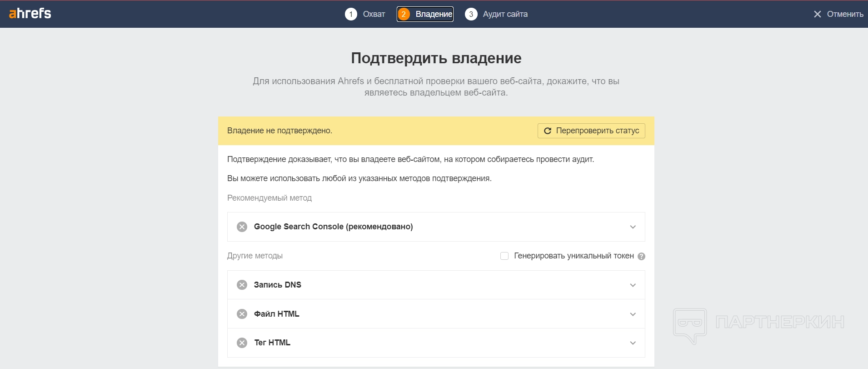Click the step 1 number circle
This screenshot has height=369, width=868.
click(x=351, y=14)
